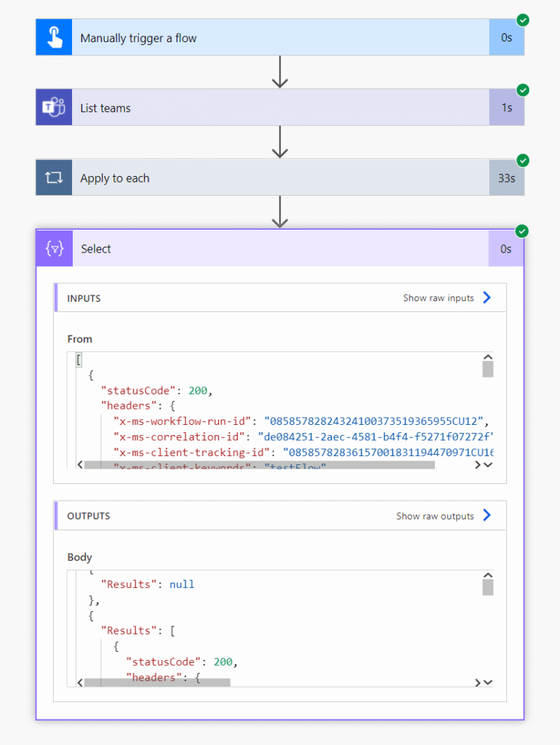560x745 pixels.
Task: Click the From box horizontal scrollbar thumb
Action: (x=260, y=465)
